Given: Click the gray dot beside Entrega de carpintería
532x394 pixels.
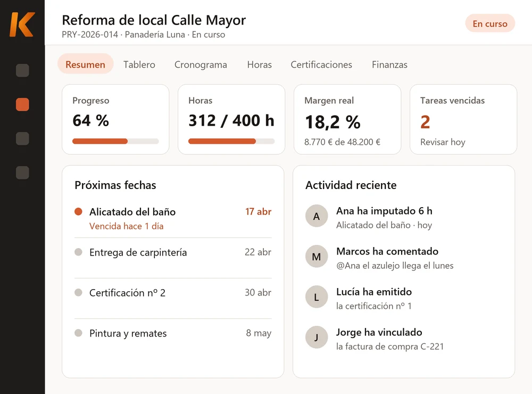Looking at the screenshot, I should point(78,252).
